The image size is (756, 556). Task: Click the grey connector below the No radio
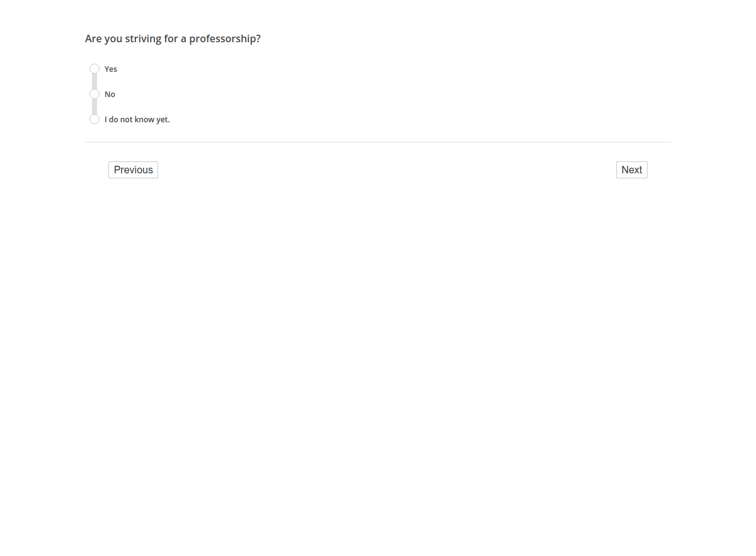94,107
